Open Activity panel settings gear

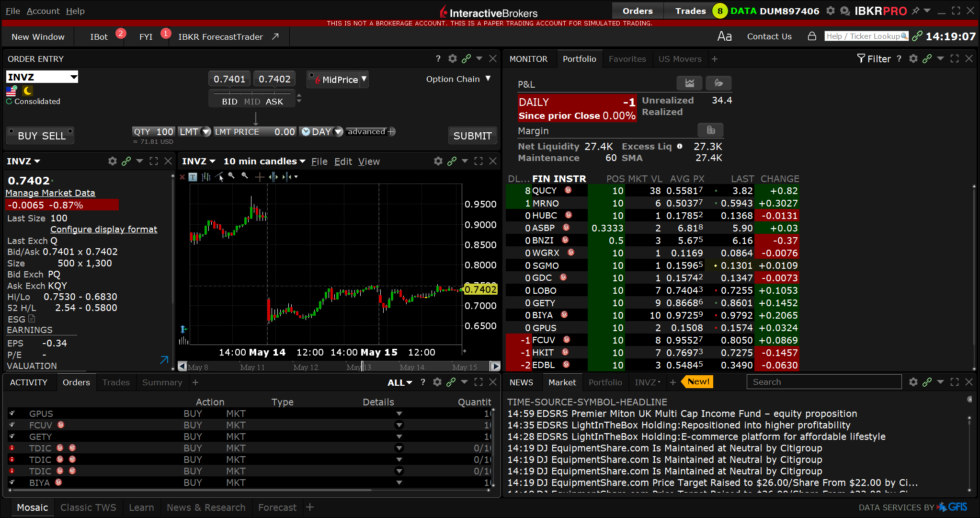[x=437, y=382]
